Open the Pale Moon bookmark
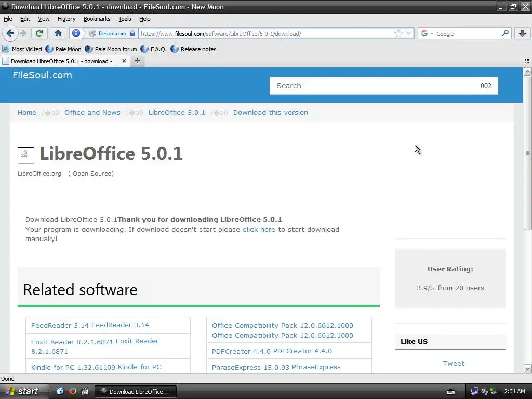 (63, 49)
